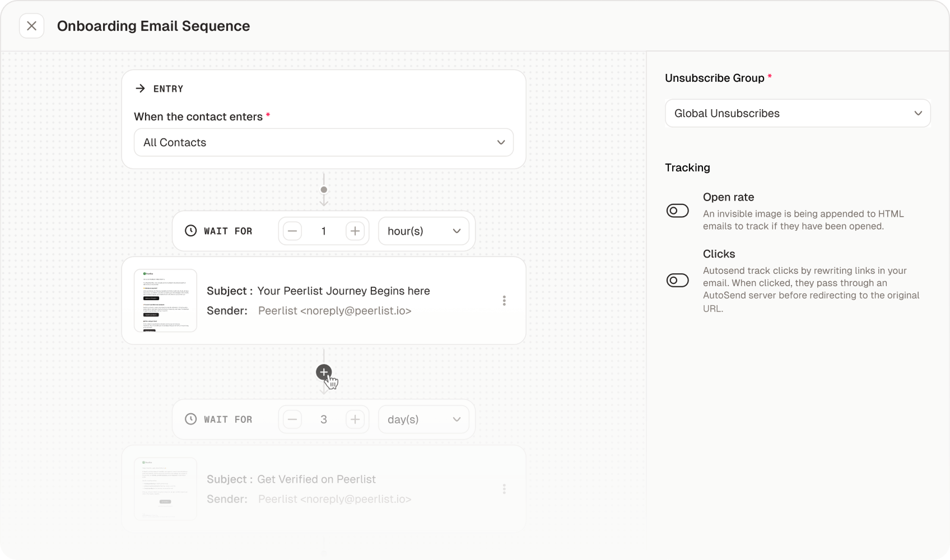The height and width of the screenshot is (560, 950).
Task: Enable Open rate tracking toggle
Action: tap(677, 211)
